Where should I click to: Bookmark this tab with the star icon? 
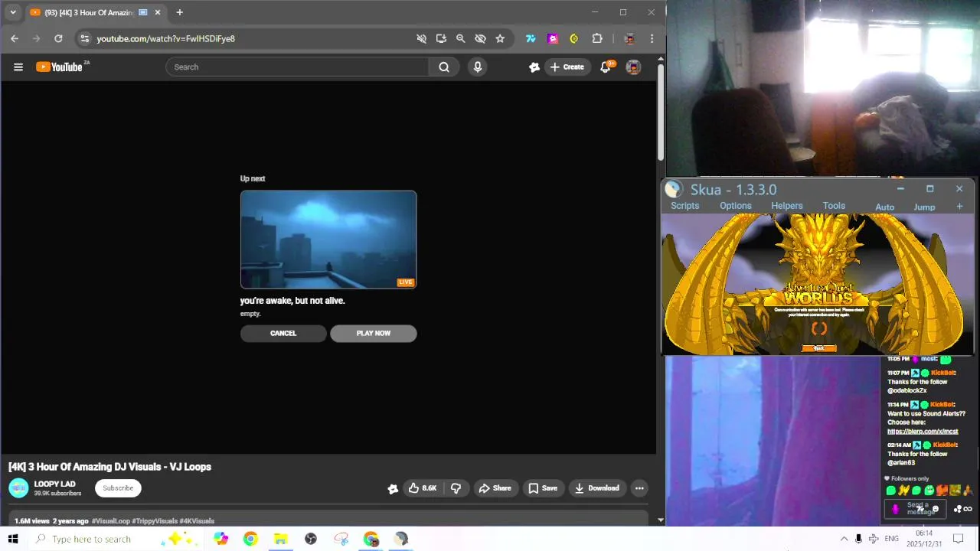click(500, 38)
